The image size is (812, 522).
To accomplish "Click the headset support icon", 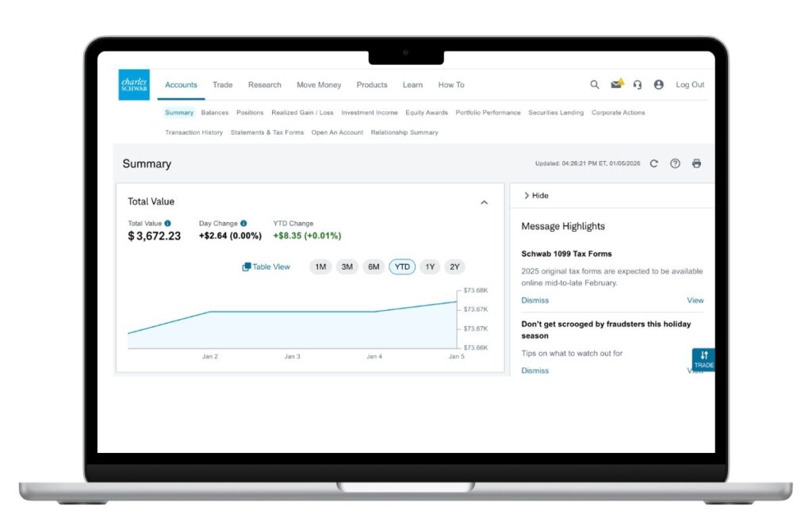I will pos(638,85).
